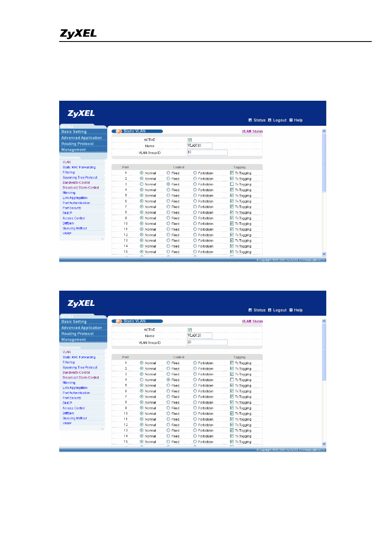Click the Logout icon in VLAN20 screenshot

click(270, 310)
